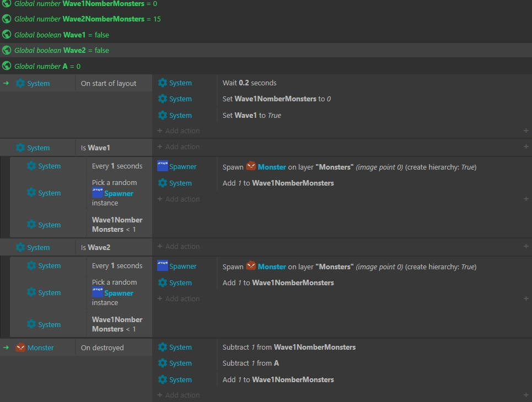Select the Set Wave1 to True action
Image resolution: width=532 pixels, height=402 pixels.
(x=251, y=116)
